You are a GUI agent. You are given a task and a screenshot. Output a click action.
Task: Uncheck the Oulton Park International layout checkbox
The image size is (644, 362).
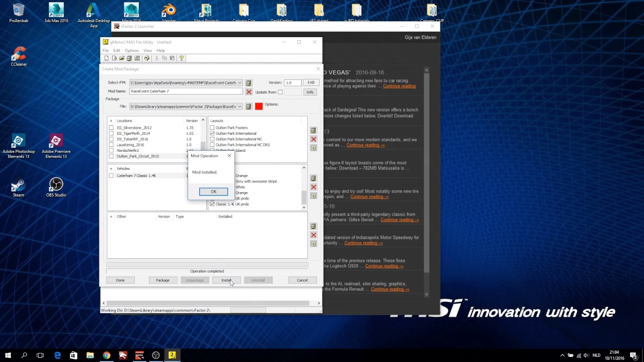point(212,133)
